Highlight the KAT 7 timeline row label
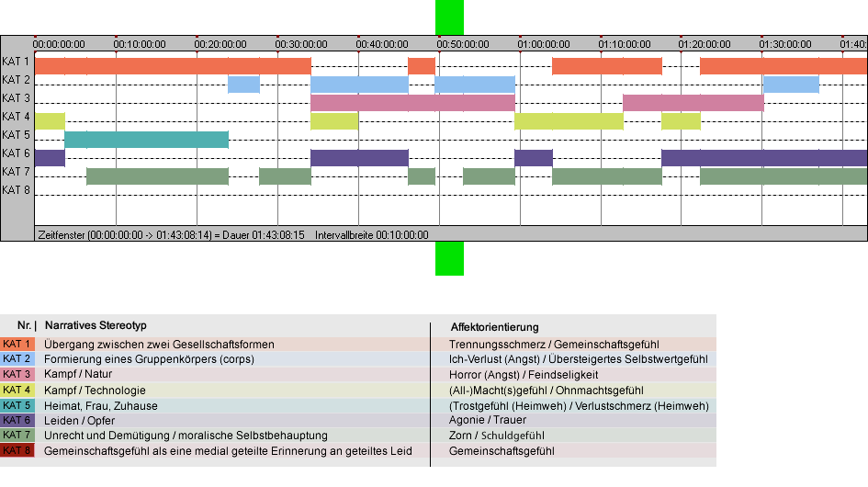This screenshot has width=868, height=487. (x=16, y=172)
